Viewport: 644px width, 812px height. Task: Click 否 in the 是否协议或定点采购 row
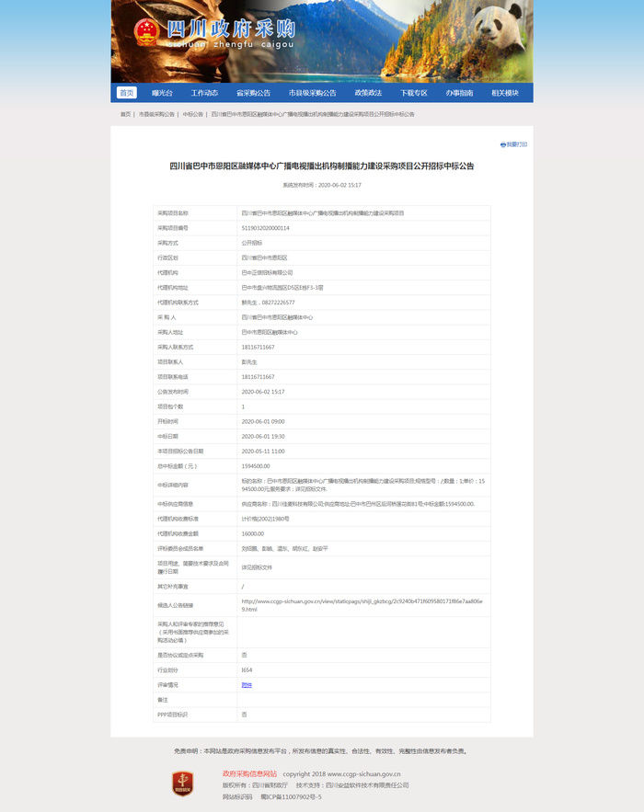[244, 655]
